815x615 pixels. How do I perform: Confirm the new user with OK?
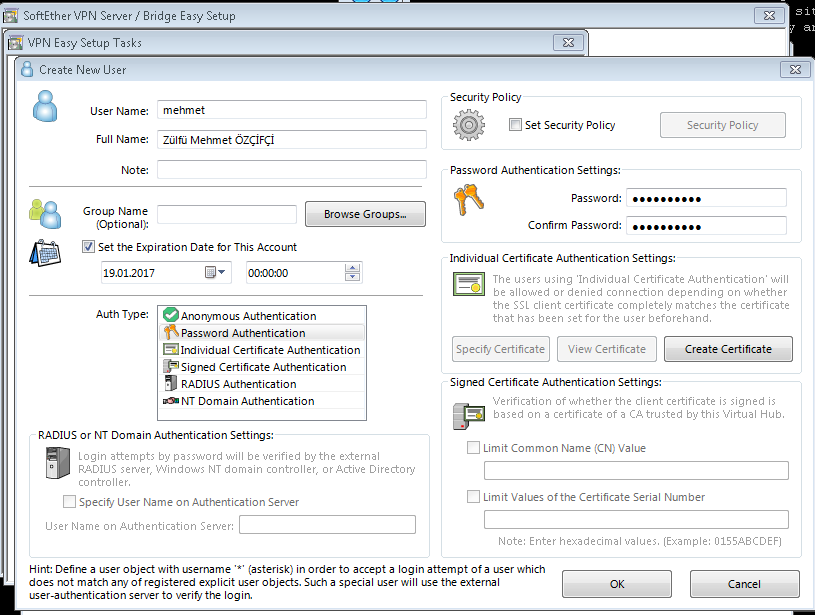pyautogui.click(x=617, y=584)
